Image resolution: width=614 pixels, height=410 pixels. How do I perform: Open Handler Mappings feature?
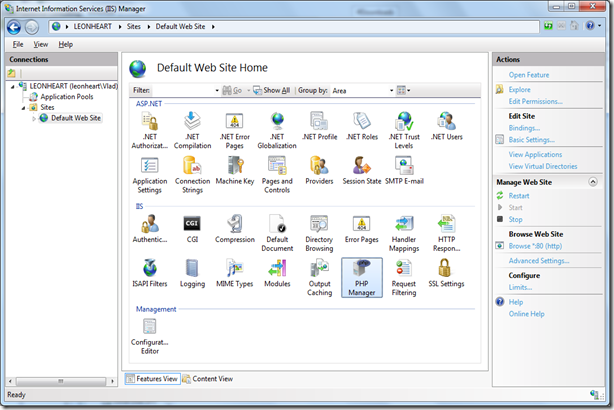(404, 233)
